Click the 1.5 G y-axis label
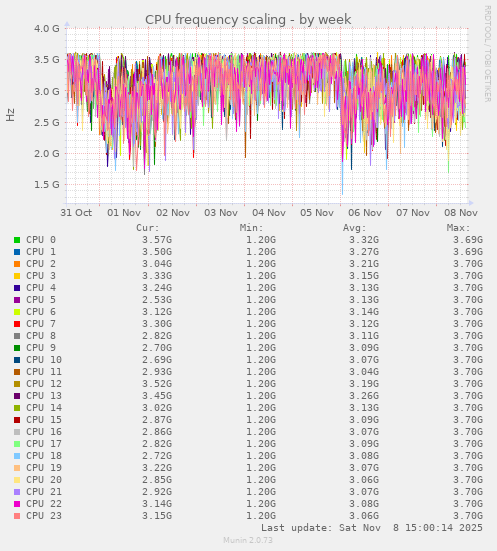This screenshot has height=551, width=497. pyautogui.click(x=47, y=184)
